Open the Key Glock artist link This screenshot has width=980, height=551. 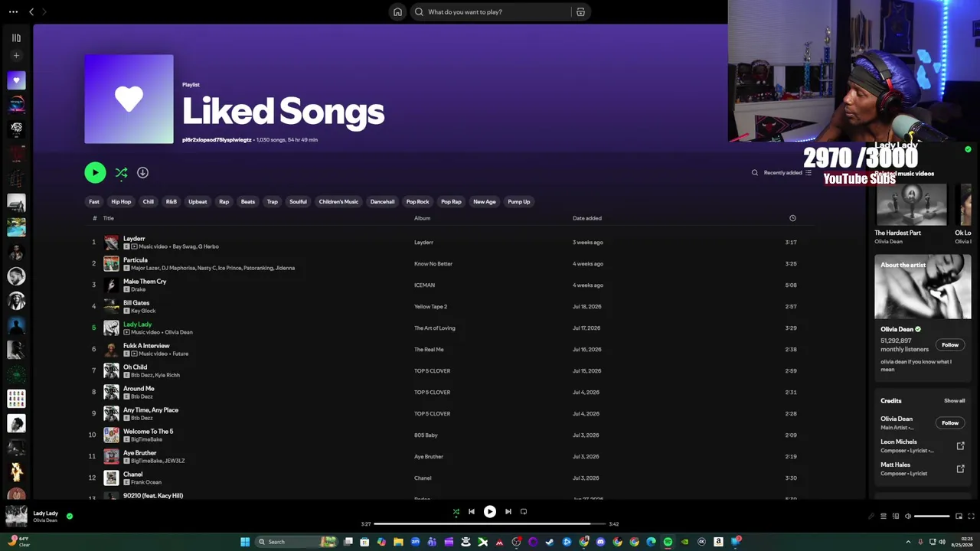point(143,311)
